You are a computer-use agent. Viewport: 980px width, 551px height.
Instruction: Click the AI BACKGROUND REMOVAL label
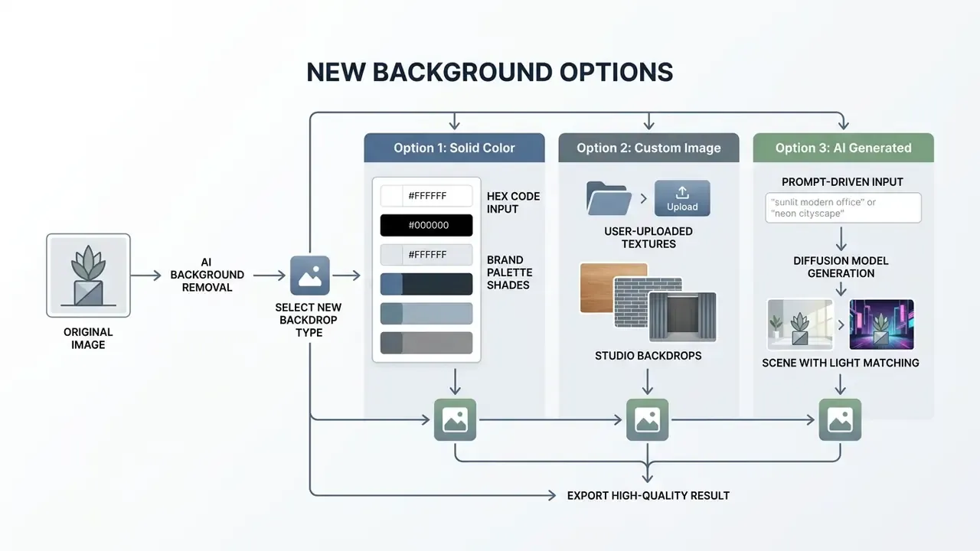point(207,275)
